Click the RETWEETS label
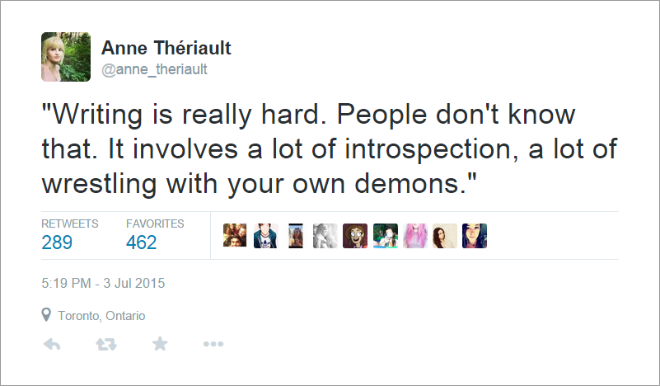 [x=70, y=224]
